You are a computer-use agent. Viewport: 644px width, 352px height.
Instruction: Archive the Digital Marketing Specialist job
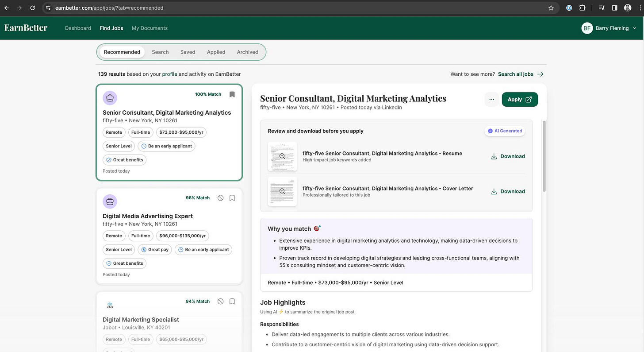[x=220, y=302]
